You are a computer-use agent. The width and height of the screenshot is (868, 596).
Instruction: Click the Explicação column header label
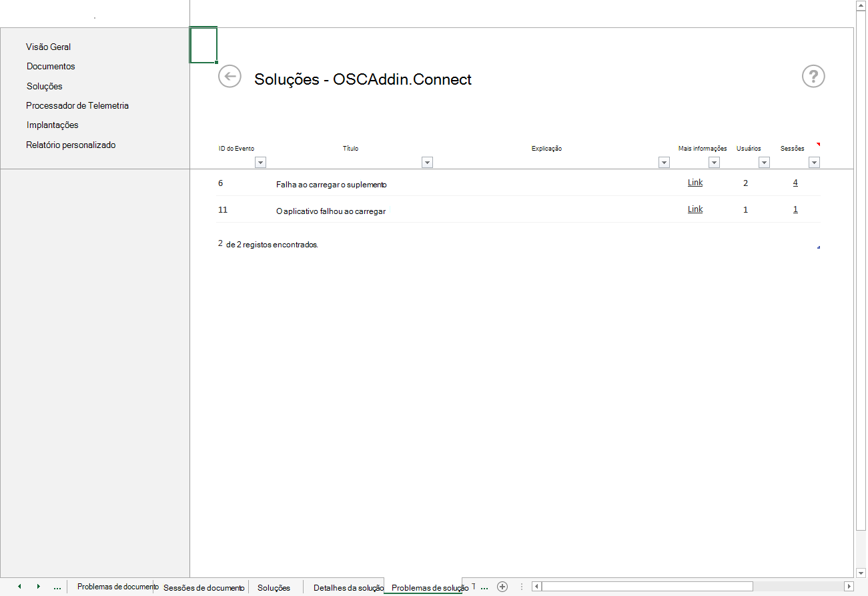[x=546, y=148]
